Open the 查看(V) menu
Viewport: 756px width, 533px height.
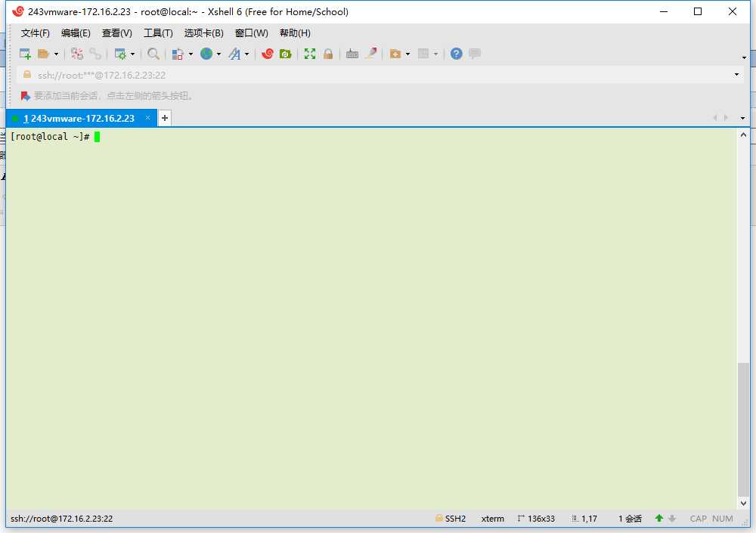116,33
